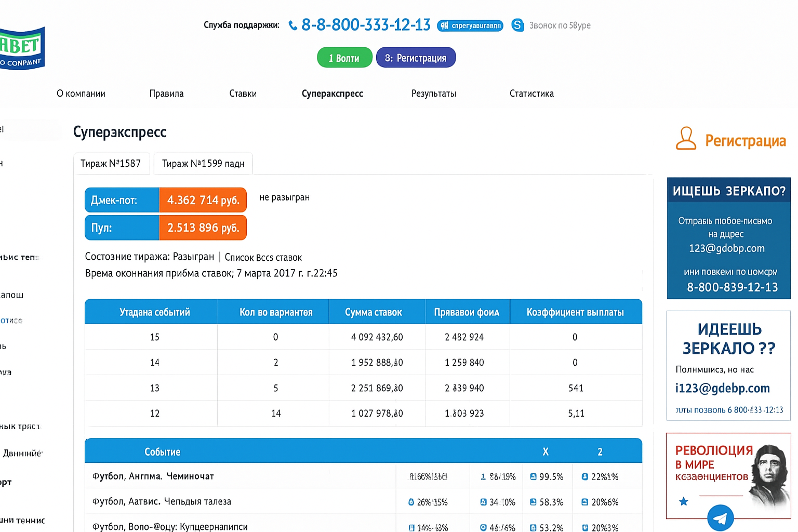
Task: Click the company logo in header
Action: point(22,49)
